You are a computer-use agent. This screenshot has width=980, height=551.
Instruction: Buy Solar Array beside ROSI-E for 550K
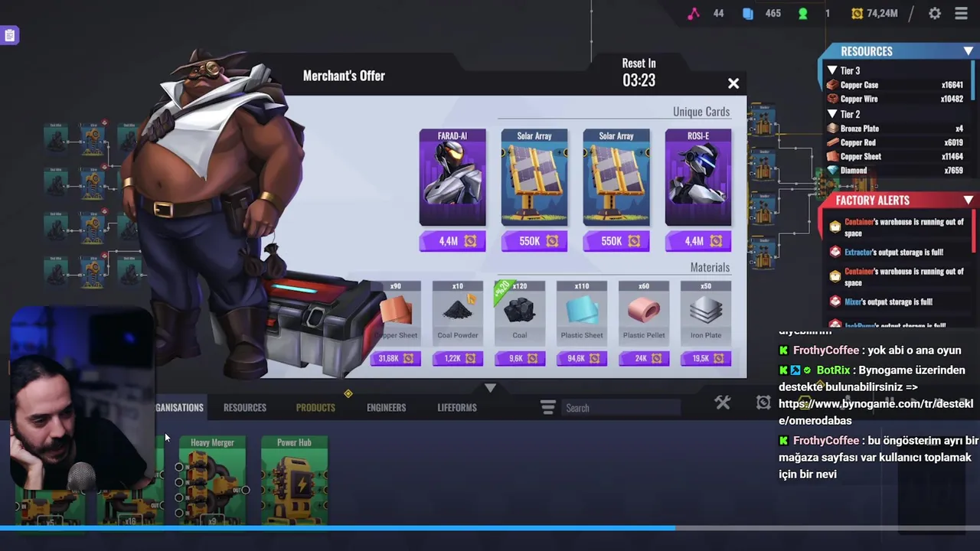(x=616, y=241)
